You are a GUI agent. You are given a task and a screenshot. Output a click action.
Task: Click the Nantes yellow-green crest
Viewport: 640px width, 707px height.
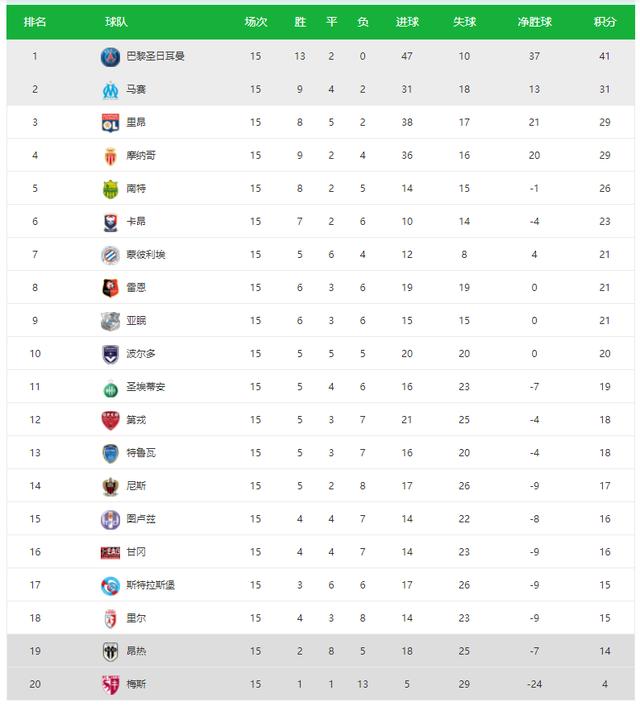111,189
